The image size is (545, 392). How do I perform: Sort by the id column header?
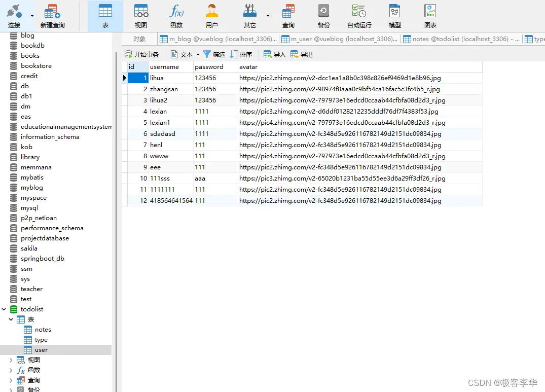click(x=138, y=67)
